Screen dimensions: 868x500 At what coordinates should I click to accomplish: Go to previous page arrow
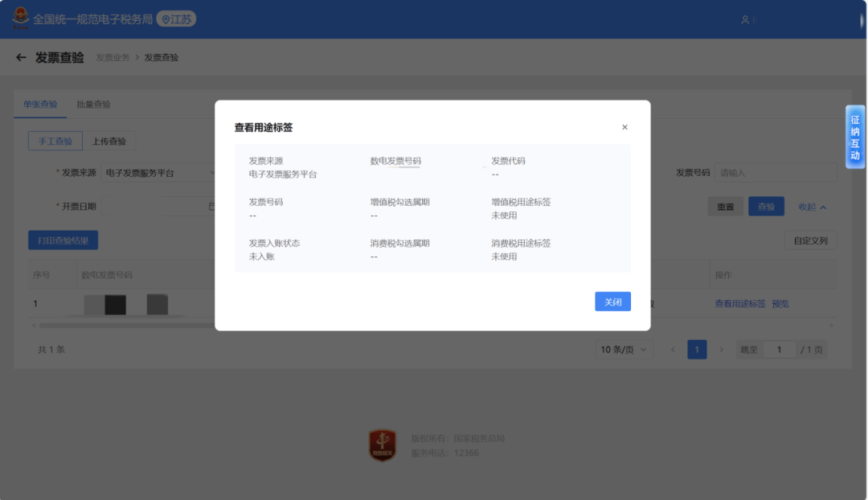(x=673, y=350)
